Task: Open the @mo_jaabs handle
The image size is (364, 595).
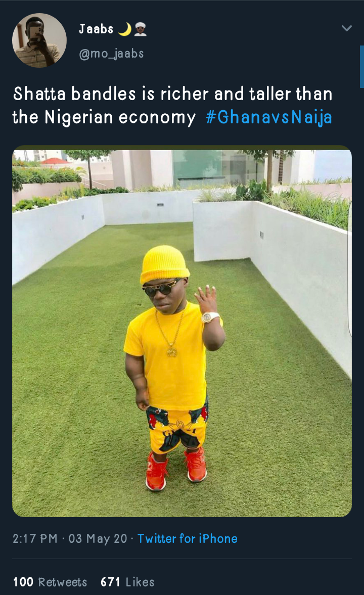Action: pyautogui.click(x=111, y=54)
